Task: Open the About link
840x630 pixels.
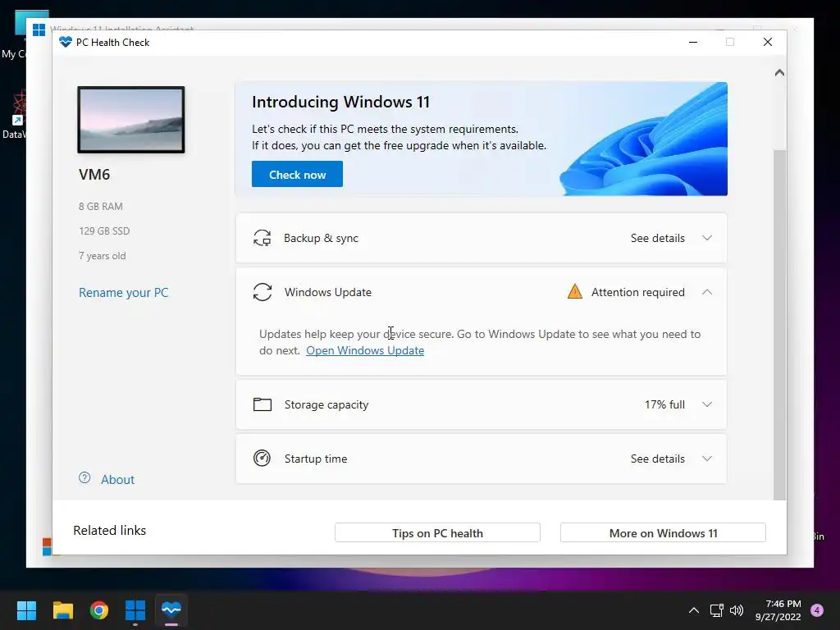Action: (x=118, y=479)
